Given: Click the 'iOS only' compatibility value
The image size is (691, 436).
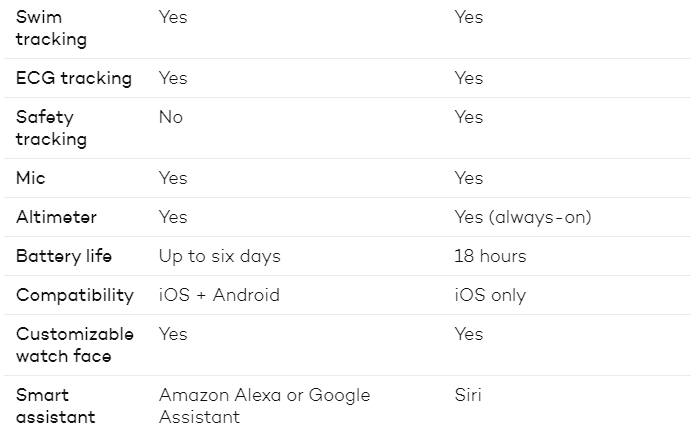Looking at the screenshot, I should point(489,295).
